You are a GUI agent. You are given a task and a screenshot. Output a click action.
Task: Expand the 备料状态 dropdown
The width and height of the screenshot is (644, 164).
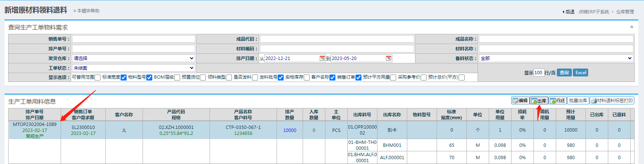(556, 58)
